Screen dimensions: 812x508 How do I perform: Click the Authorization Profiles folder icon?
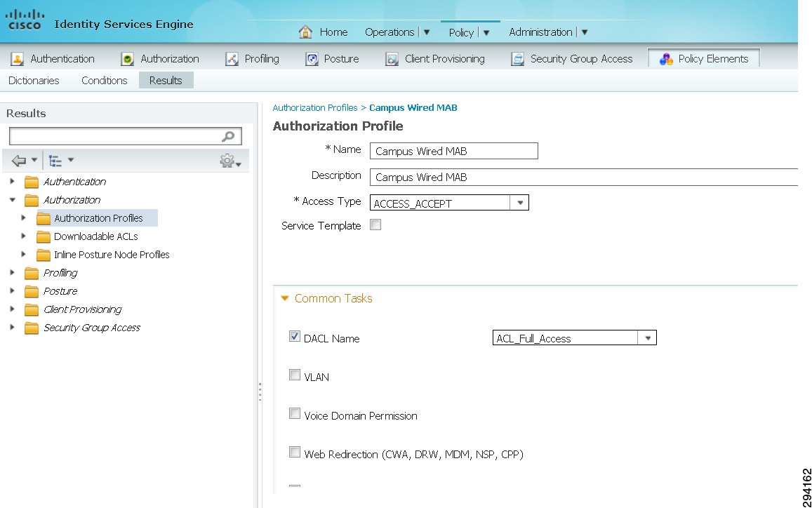point(44,218)
